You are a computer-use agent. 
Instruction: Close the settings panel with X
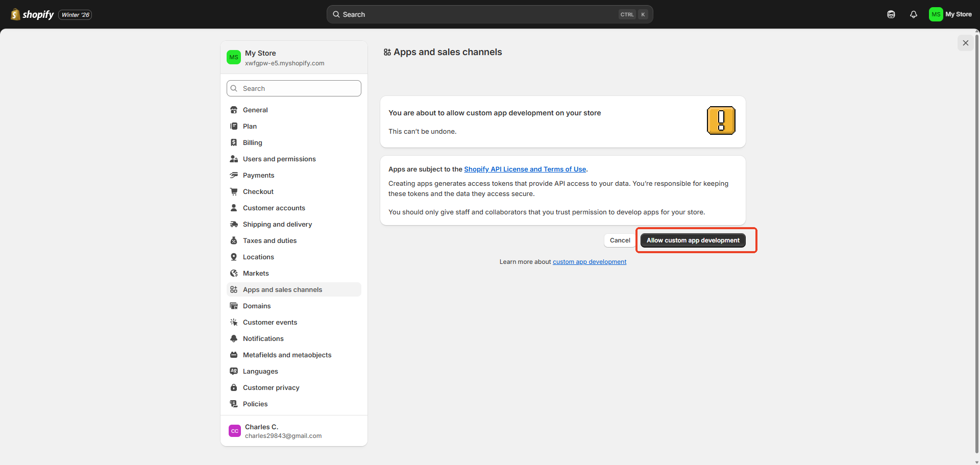(x=965, y=43)
